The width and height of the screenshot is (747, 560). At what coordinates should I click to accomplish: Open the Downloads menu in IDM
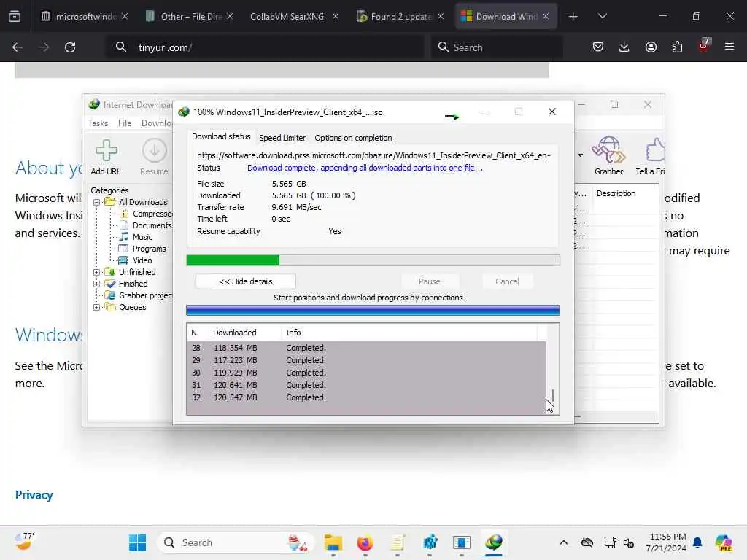point(157,122)
